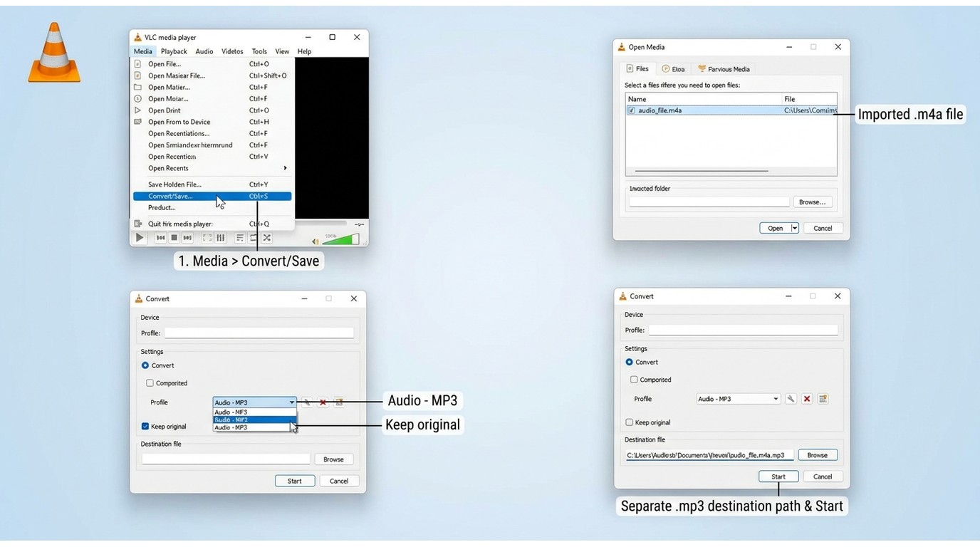The width and height of the screenshot is (980, 547).
Task: Click Browse... in the Open Media dialog
Action: tap(812, 202)
